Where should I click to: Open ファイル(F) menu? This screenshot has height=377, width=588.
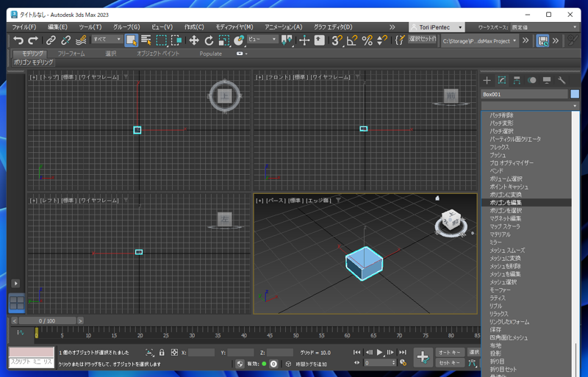point(24,27)
